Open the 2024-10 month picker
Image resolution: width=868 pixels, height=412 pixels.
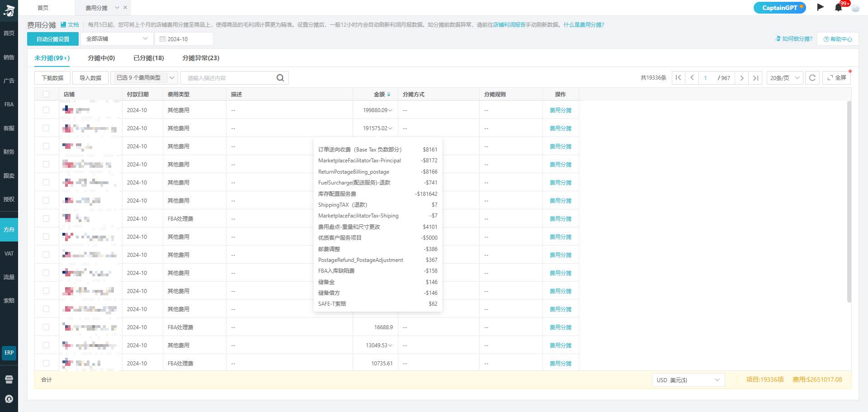click(x=184, y=39)
